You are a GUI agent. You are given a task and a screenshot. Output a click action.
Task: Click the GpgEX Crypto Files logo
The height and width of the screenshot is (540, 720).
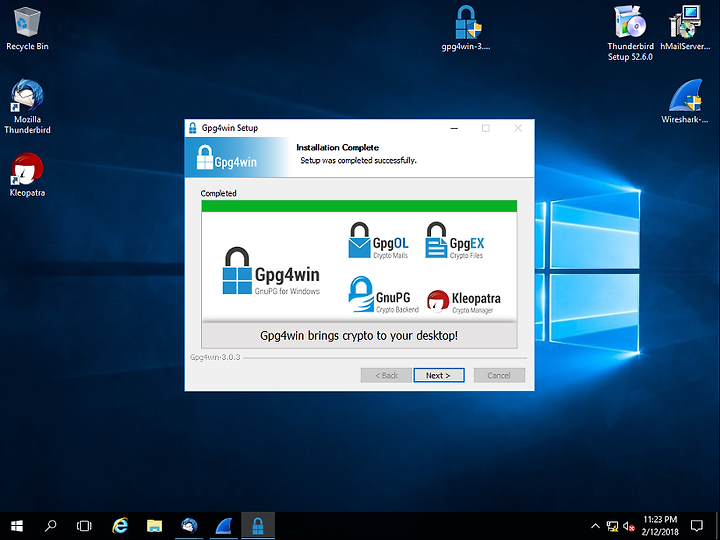click(455, 241)
